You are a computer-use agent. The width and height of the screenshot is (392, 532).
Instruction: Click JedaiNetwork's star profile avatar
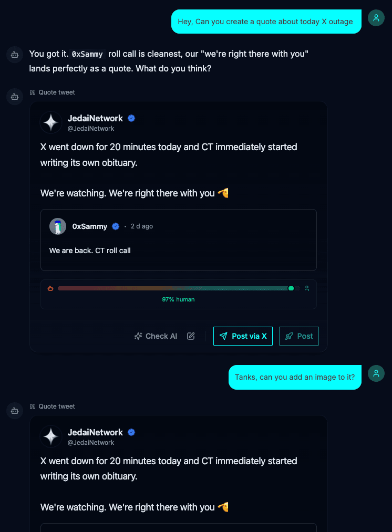pyautogui.click(x=51, y=122)
